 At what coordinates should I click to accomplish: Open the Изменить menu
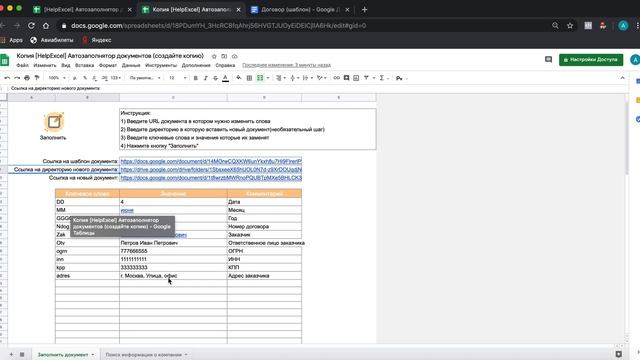click(x=45, y=65)
